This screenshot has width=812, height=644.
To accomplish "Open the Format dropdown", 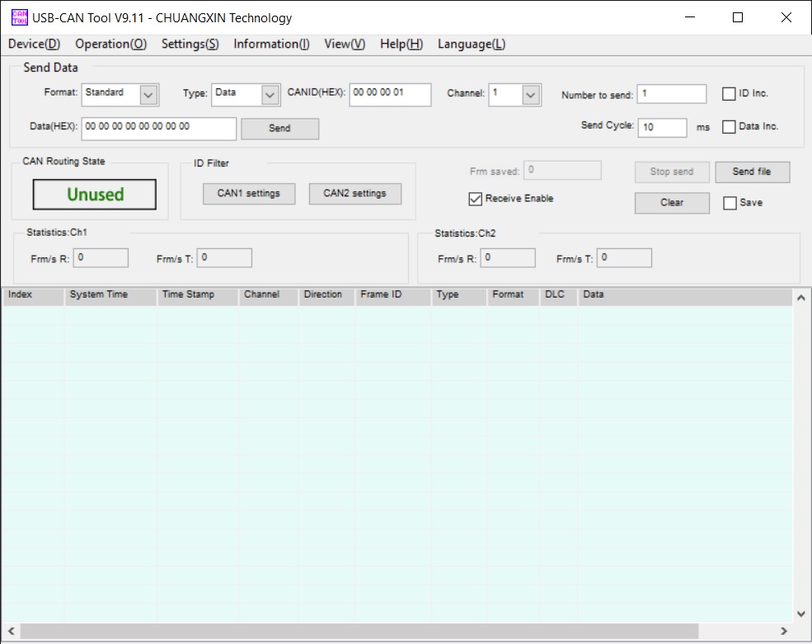I will coord(148,95).
